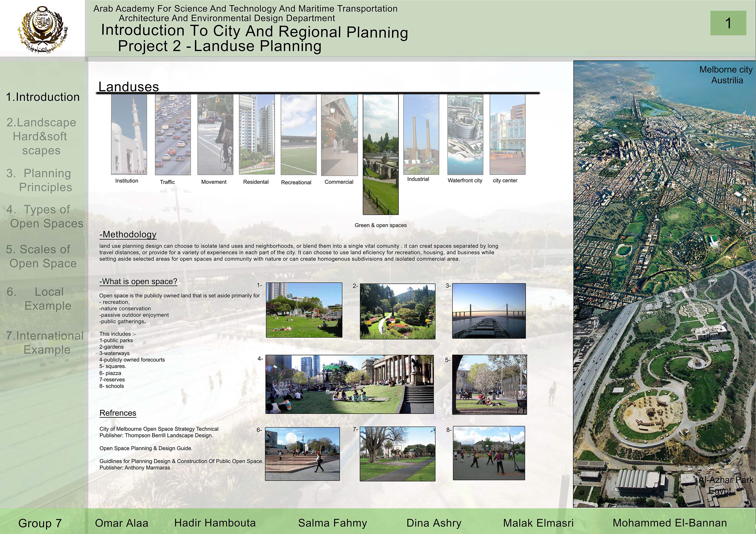756x534 pixels.
Task: Open '2.Landscape Hard&soft scapes' section
Action: (x=41, y=136)
